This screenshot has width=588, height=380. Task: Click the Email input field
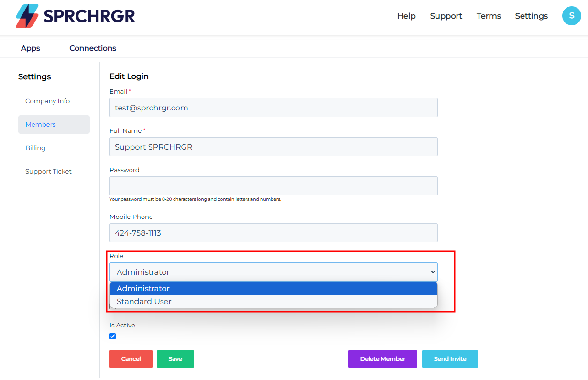[273, 108]
